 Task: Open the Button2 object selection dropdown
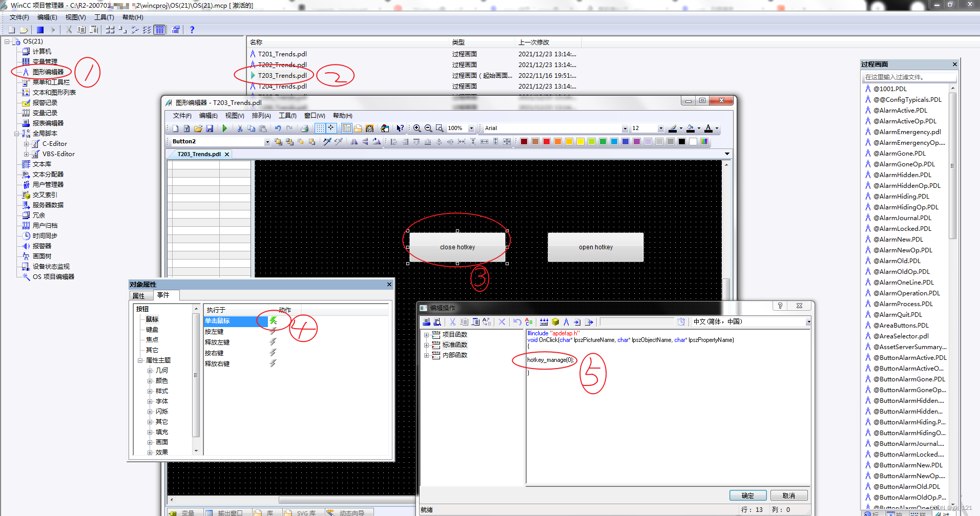coord(267,142)
